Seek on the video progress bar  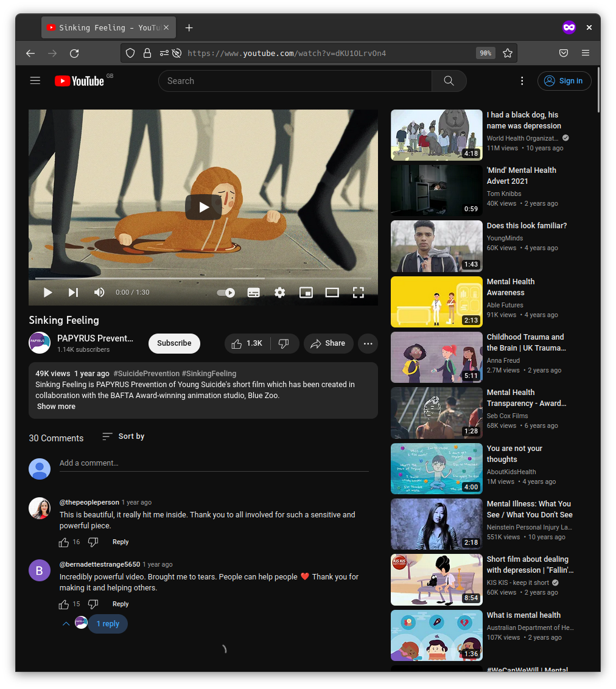(x=203, y=279)
